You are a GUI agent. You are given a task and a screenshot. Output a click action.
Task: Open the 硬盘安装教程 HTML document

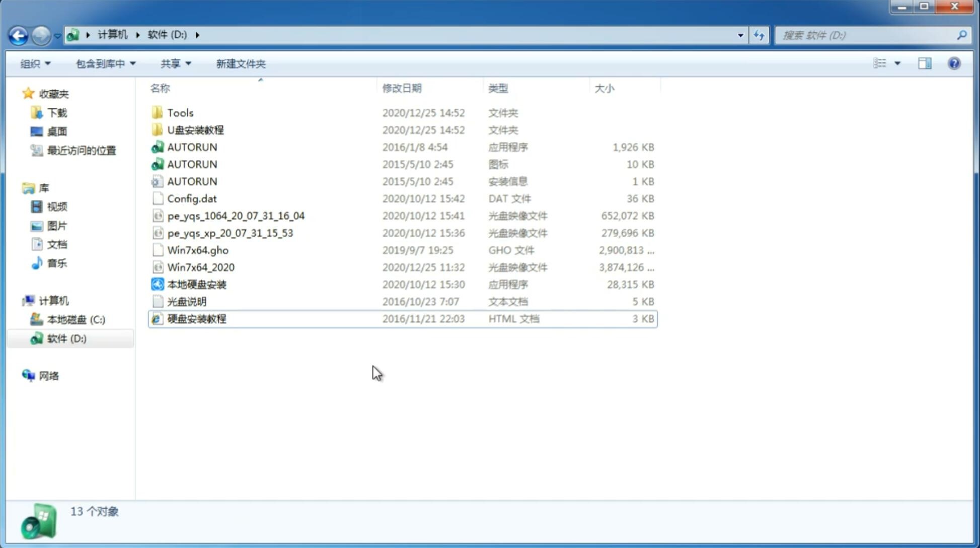(x=196, y=318)
